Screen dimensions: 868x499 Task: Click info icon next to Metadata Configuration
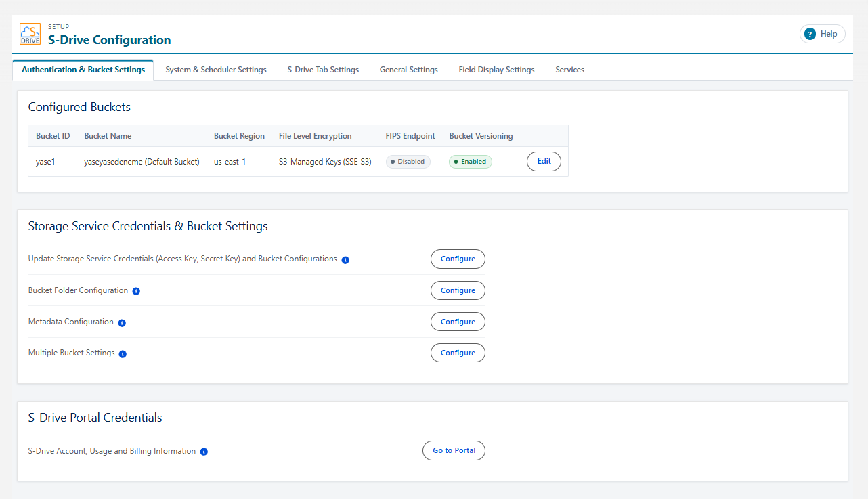coord(122,323)
